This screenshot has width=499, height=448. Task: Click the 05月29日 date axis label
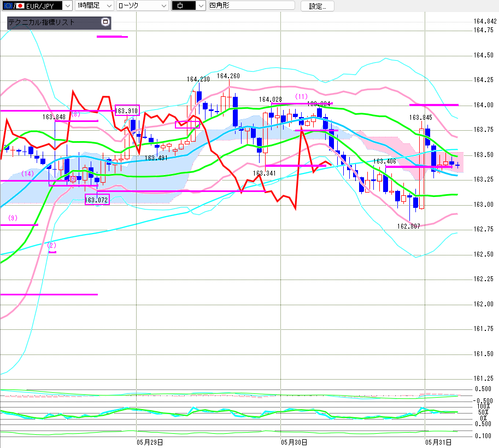[x=150, y=443]
